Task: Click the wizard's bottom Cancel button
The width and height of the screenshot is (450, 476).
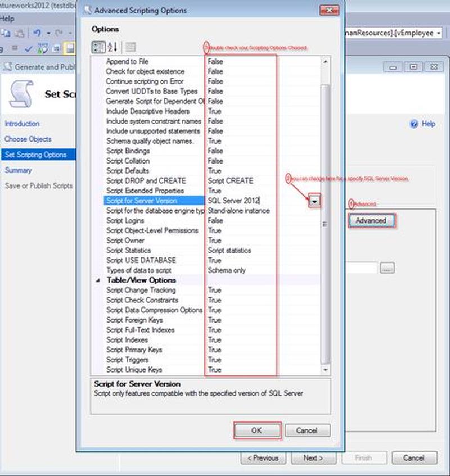Action: [415, 458]
